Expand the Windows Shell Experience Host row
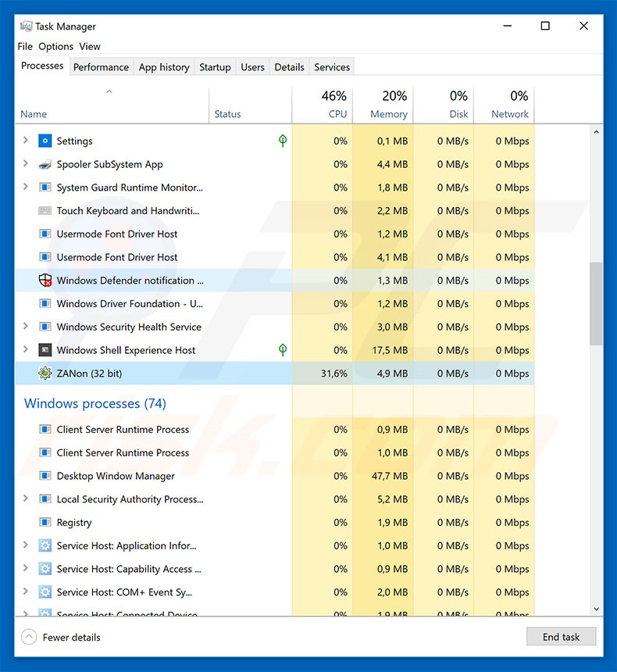This screenshot has height=672, width=617. click(x=26, y=349)
